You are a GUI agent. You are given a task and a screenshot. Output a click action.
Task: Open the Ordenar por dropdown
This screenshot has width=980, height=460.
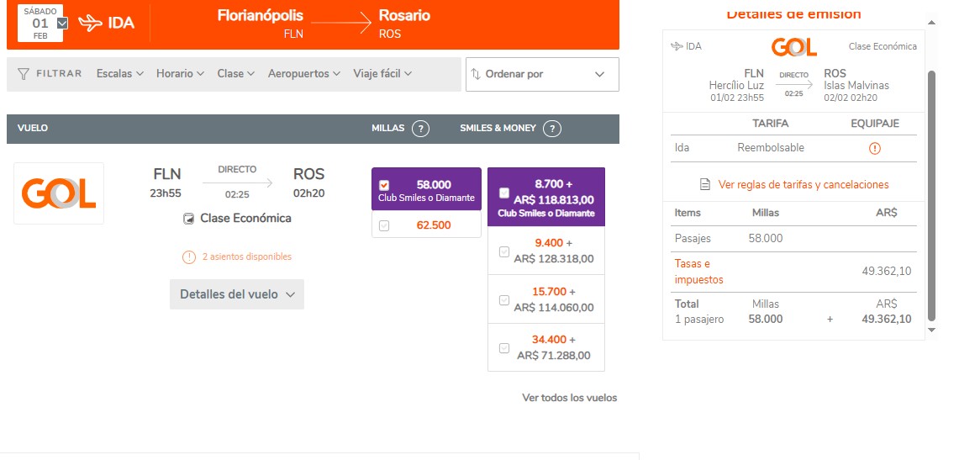[542, 74]
